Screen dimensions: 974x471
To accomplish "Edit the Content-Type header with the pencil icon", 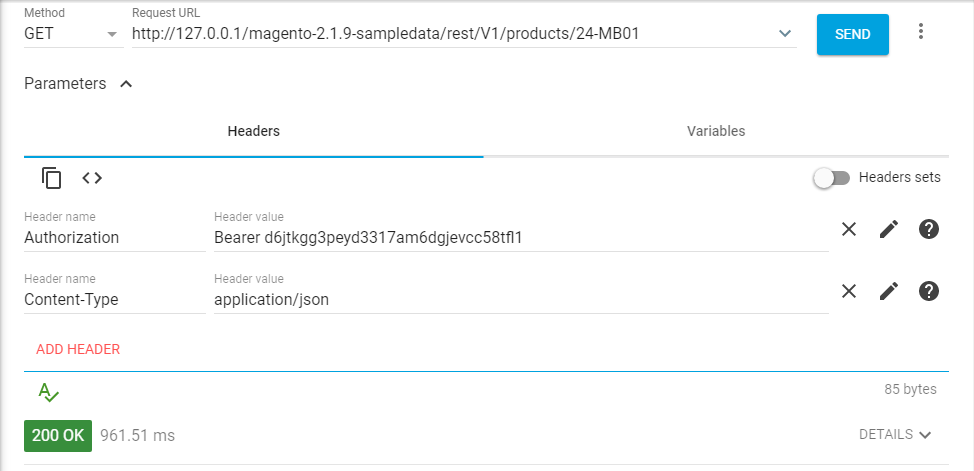I will tap(888, 291).
